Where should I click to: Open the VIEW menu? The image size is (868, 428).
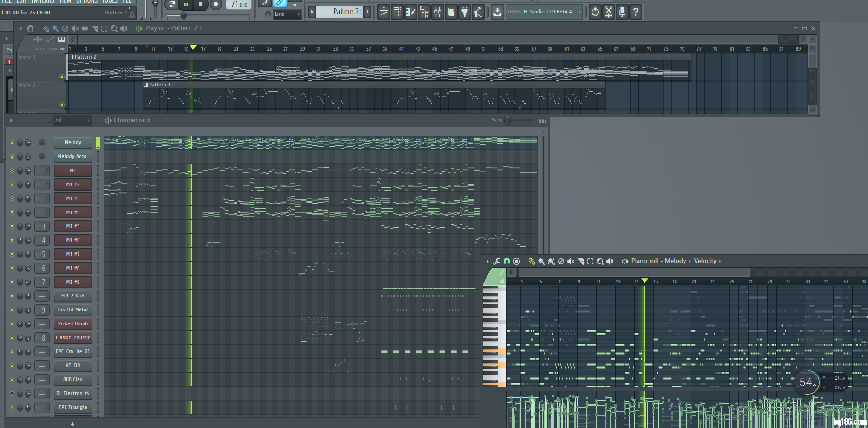(x=65, y=1)
